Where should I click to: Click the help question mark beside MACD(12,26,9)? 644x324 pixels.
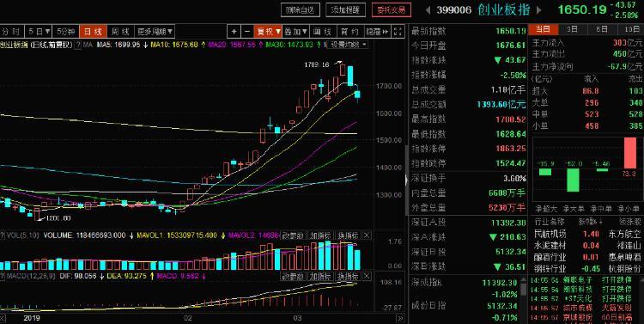click(3, 276)
